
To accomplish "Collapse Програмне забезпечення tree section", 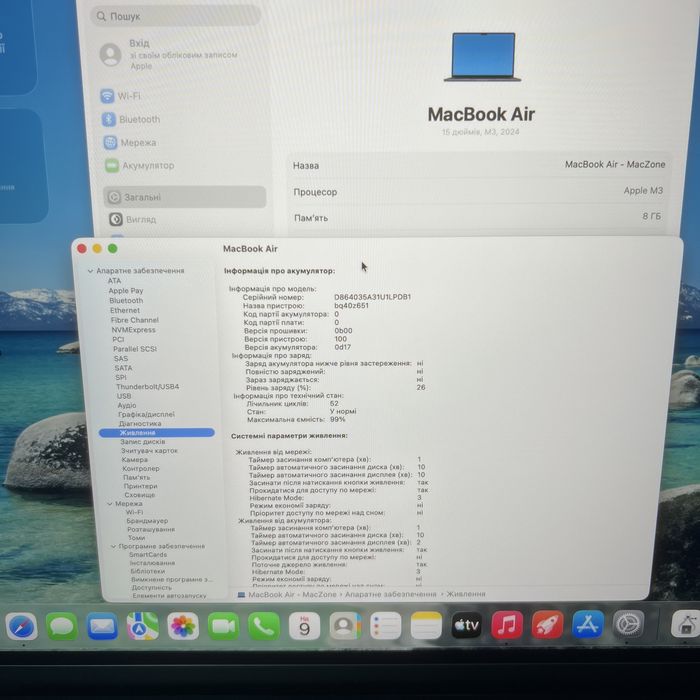I will (x=113, y=546).
